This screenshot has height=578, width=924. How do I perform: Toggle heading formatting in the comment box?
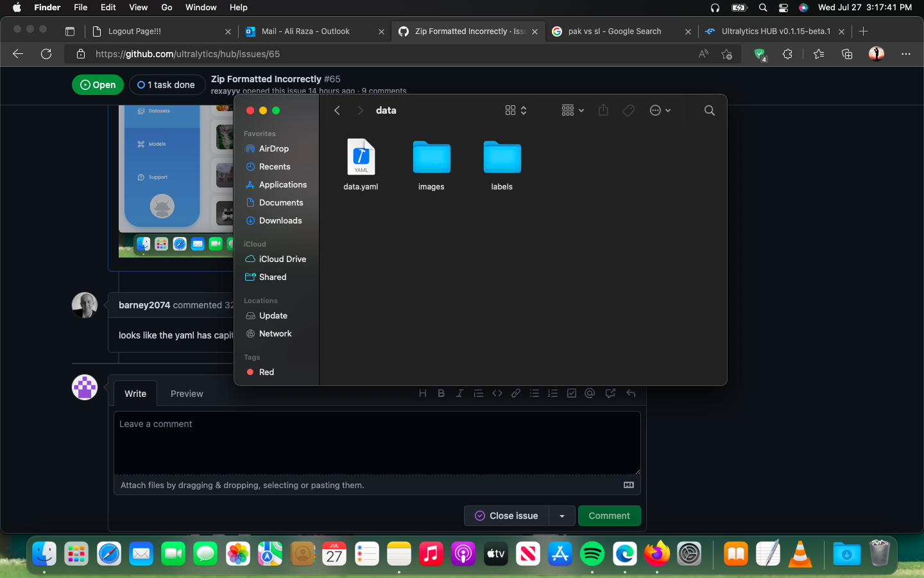(x=423, y=392)
